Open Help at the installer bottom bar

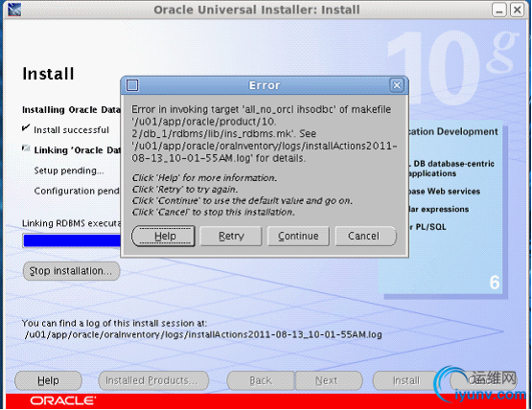48,381
